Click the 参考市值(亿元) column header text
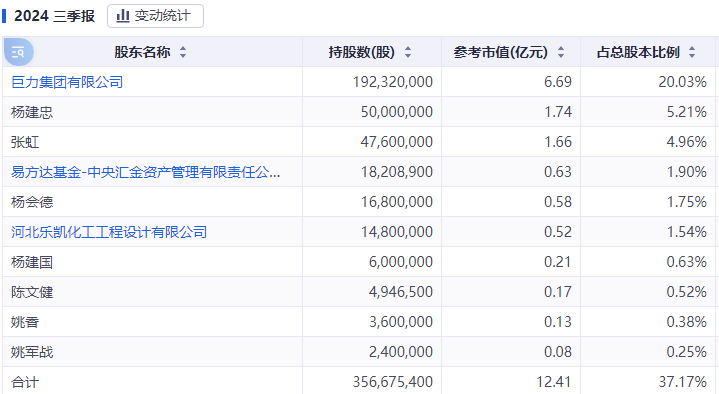This screenshot has width=719, height=394. [x=500, y=52]
